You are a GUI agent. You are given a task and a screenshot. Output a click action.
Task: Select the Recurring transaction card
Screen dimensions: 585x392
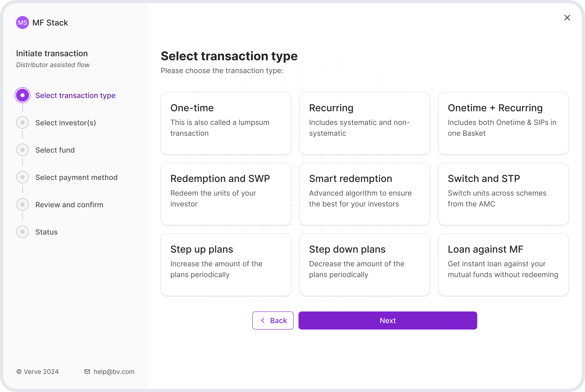pos(364,123)
